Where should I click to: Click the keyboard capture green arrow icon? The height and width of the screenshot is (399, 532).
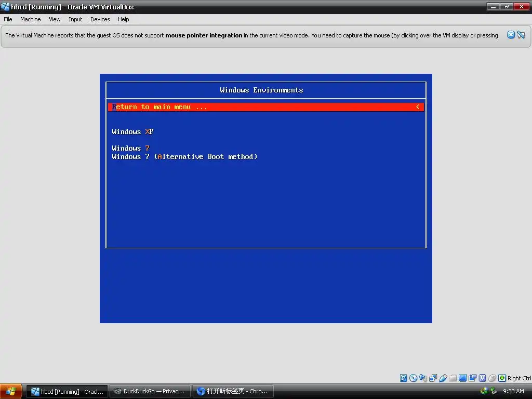[x=502, y=378]
